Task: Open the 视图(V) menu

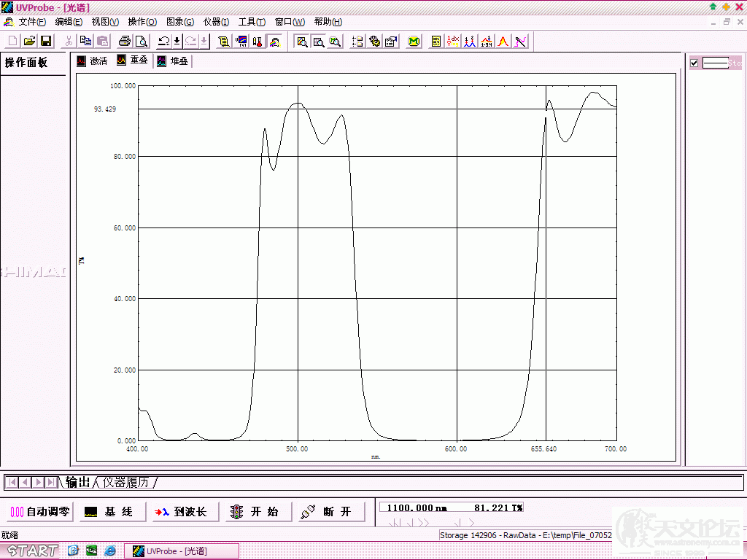Action: (x=105, y=22)
